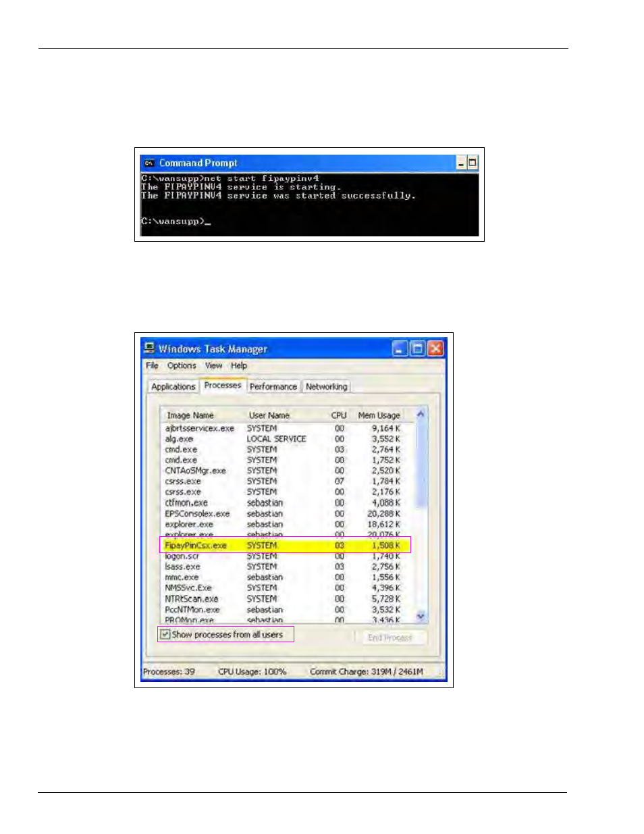
Task: Switch to the Performance tab
Action: click(273, 386)
